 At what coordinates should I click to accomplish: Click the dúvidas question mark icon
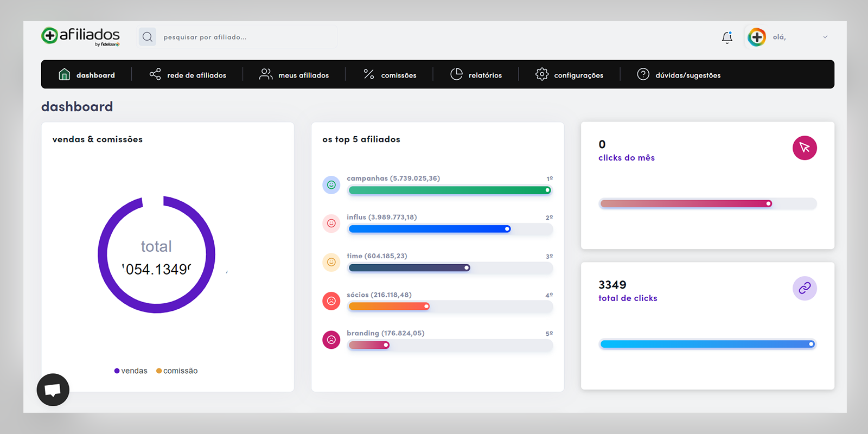tap(643, 74)
